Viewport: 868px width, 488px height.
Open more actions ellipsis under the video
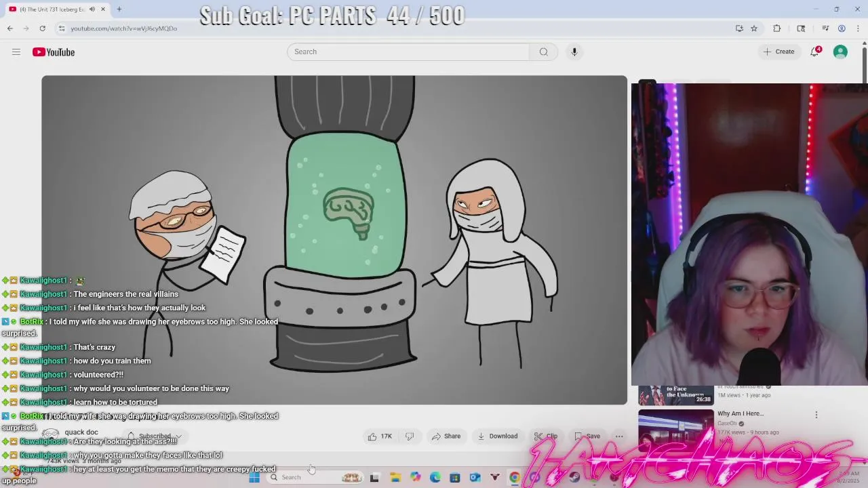point(619,436)
